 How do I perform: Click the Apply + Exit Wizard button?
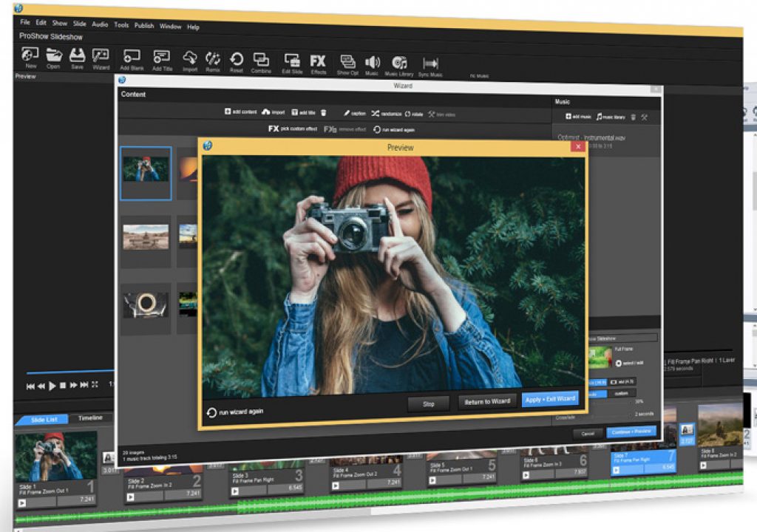550,399
